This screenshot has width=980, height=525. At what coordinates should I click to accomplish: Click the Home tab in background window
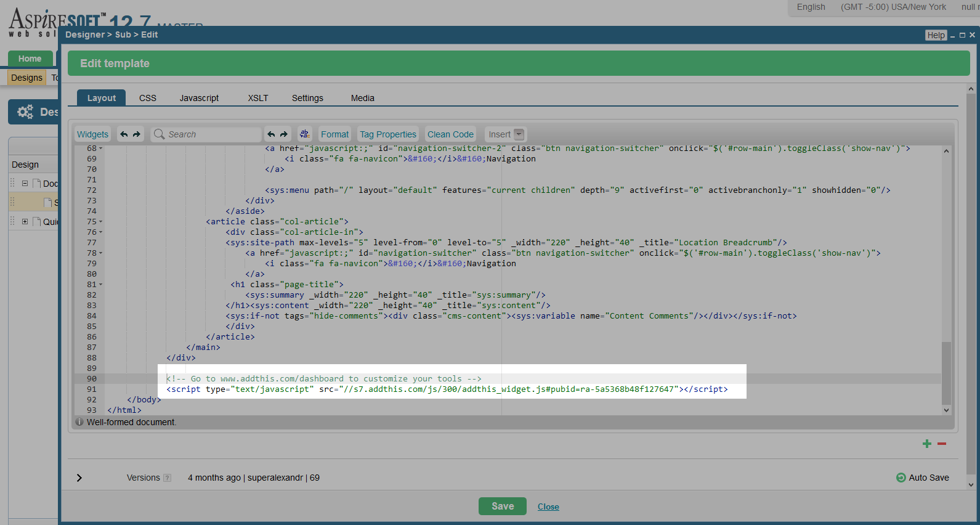pos(30,59)
